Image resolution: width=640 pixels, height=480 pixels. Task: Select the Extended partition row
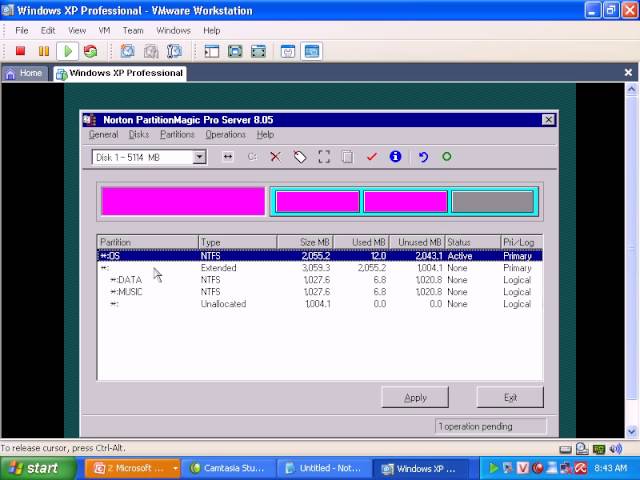click(320, 268)
